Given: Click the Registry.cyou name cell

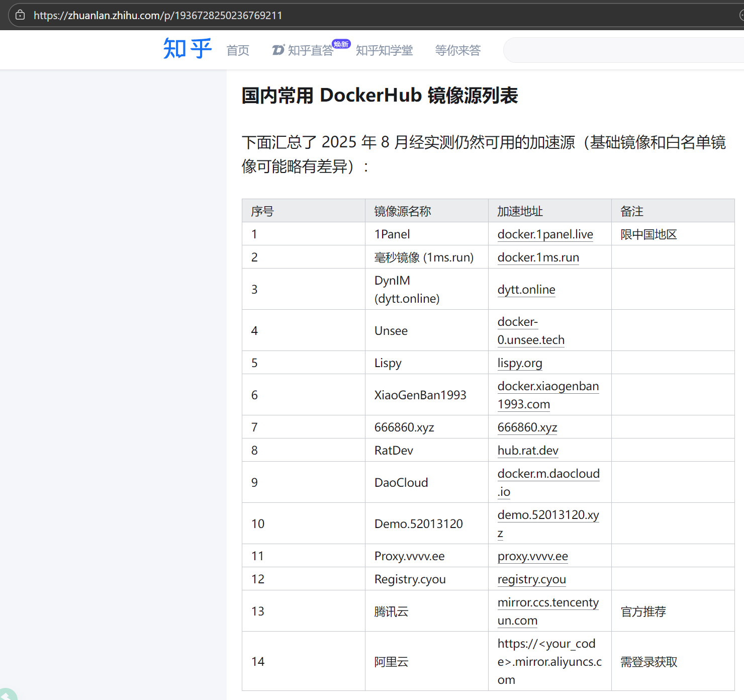Looking at the screenshot, I should point(427,579).
